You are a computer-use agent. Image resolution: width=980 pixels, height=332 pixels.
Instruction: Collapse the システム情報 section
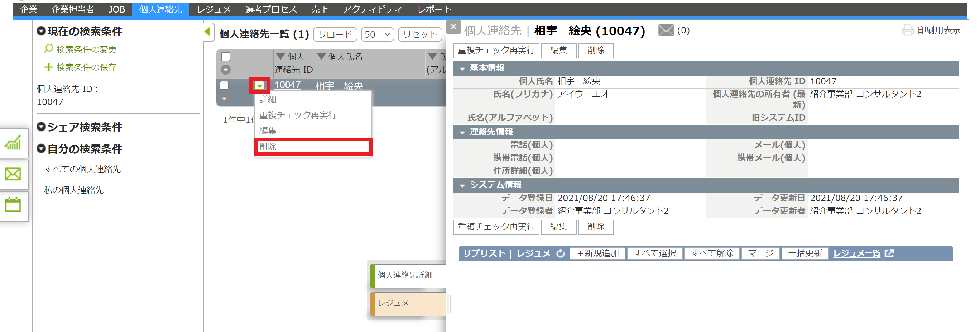pos(462,185)
